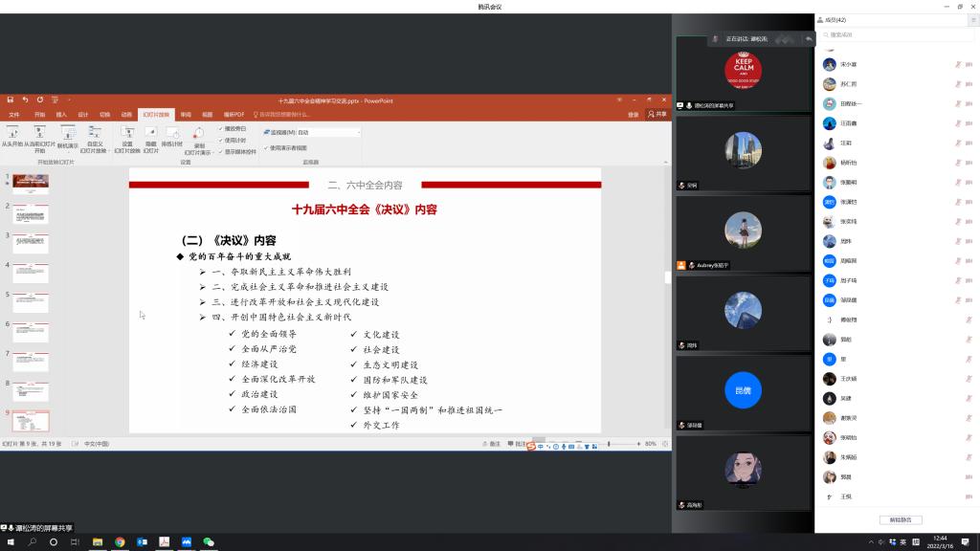This screenshot has height=551, width=980.
Task: Open WeChat from the Windows taskbar
Action: [x=209, y=541]
